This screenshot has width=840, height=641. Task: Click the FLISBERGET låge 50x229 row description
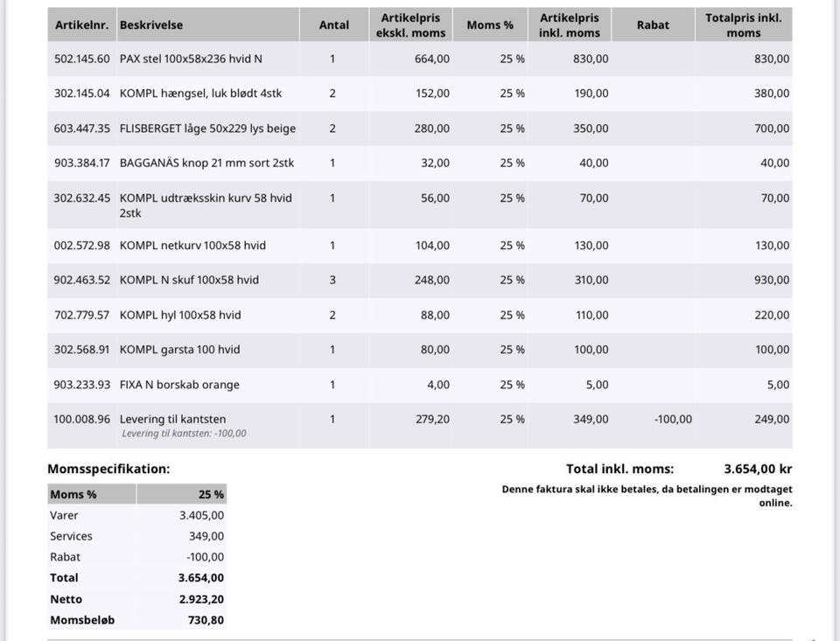click(x=207, y=129)
